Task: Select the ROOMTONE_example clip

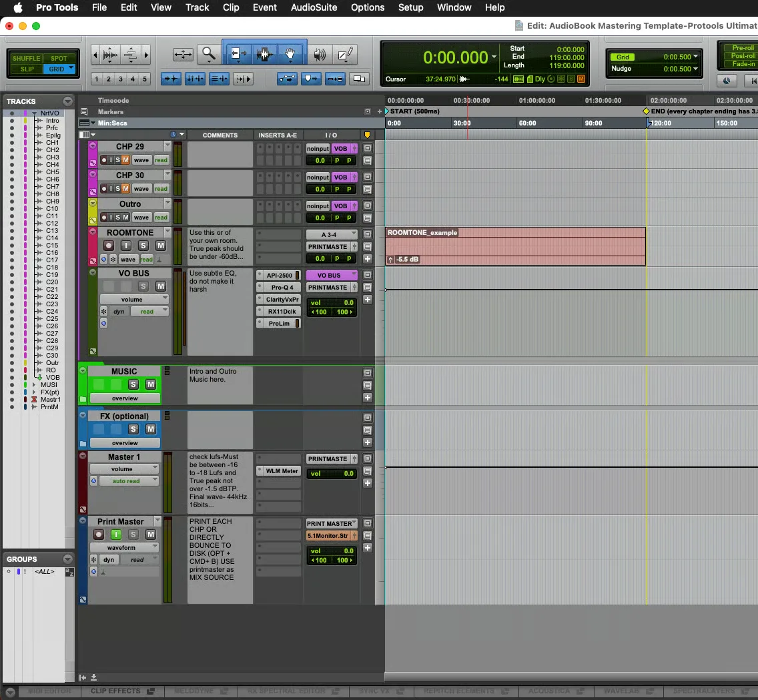Action: 515,246
